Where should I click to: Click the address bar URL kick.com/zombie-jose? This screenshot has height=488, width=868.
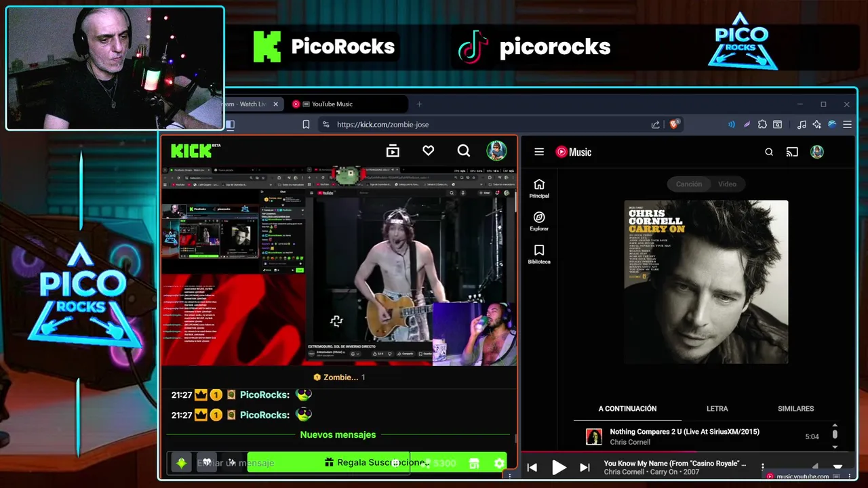point(382,124)
